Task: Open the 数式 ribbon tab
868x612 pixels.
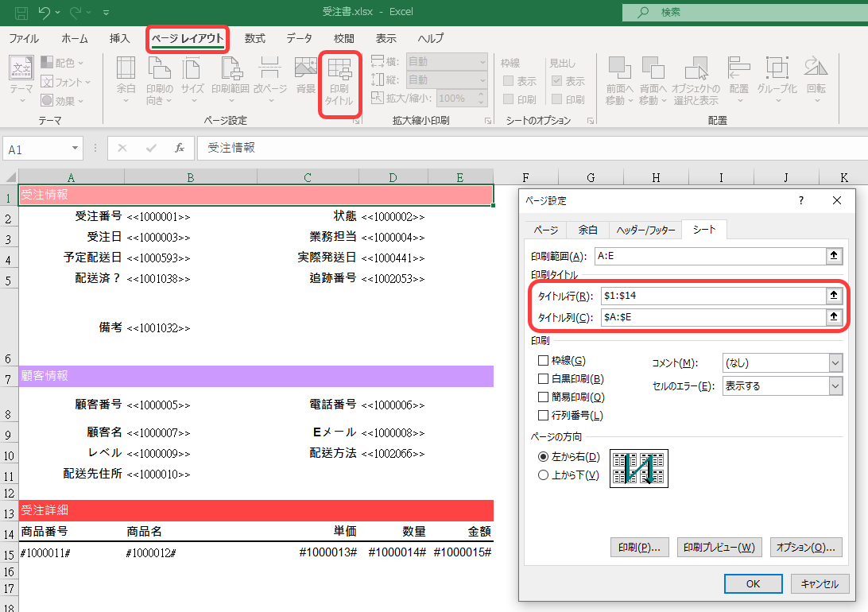Action: [x=254, y=38]
